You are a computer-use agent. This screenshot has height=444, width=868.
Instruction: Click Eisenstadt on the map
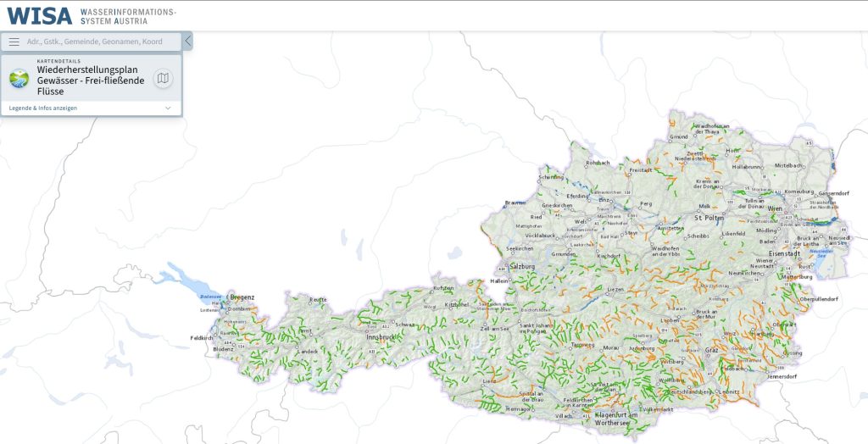coord(784,253)
